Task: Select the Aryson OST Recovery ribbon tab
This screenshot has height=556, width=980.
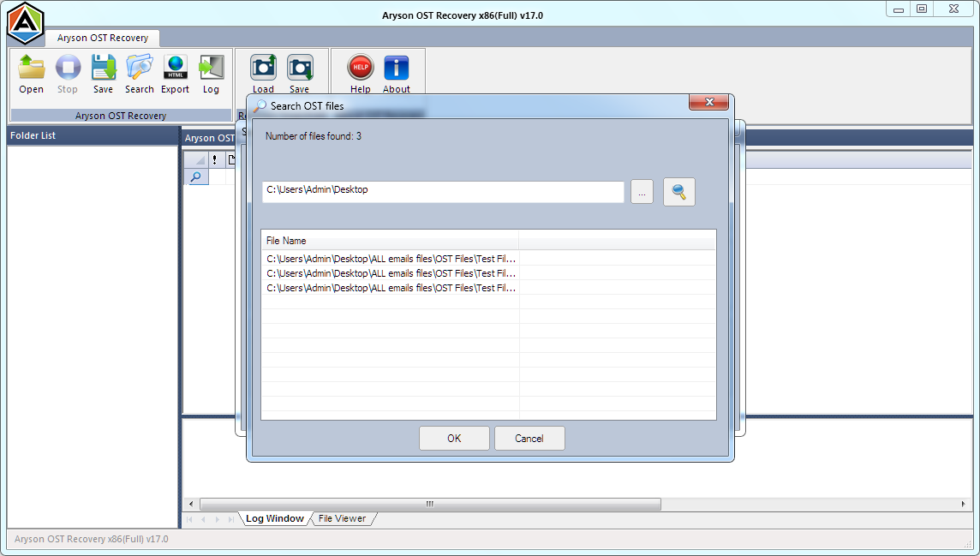Action: point(103,38)
